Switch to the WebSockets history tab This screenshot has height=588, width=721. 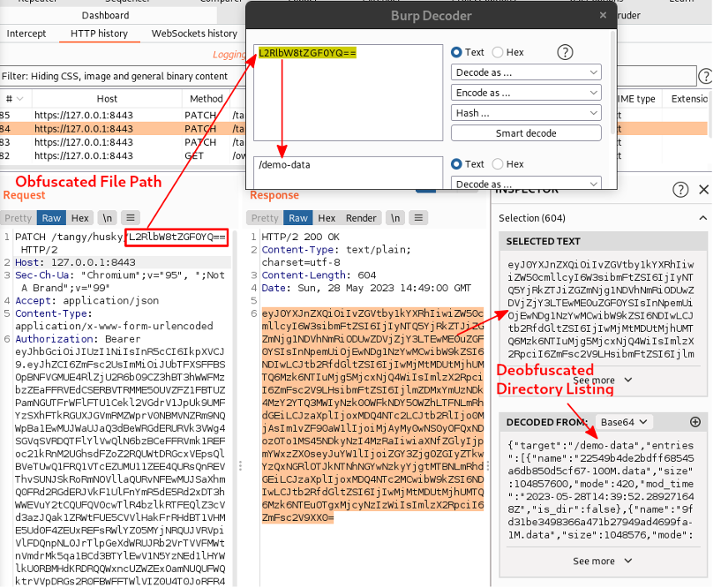pos(194,34)
